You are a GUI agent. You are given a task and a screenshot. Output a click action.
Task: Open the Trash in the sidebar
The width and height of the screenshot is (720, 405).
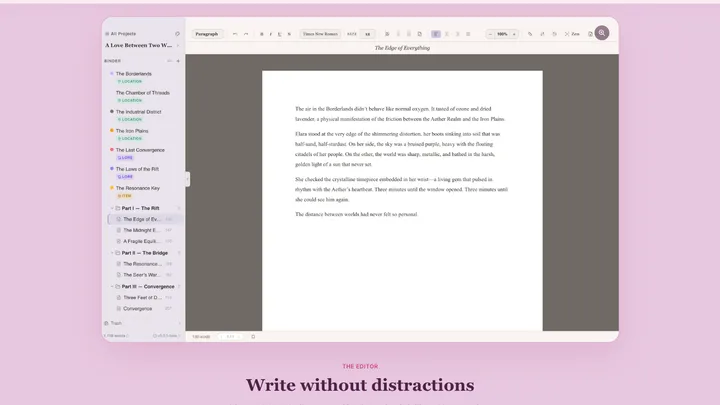[117, 323]
